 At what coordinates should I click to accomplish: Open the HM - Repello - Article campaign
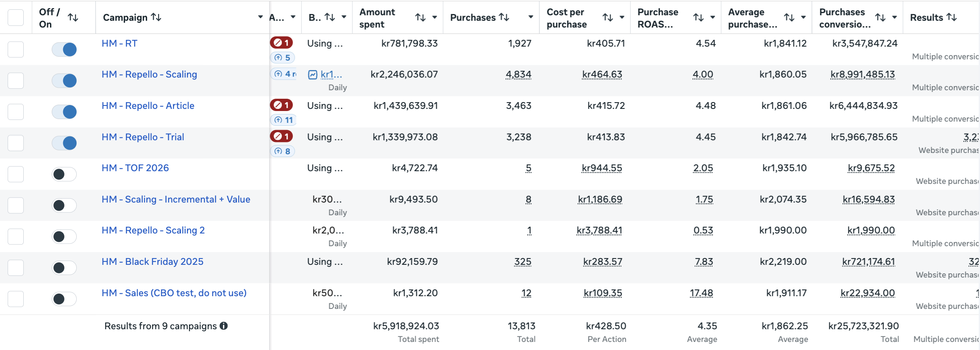tap(148, 106)
